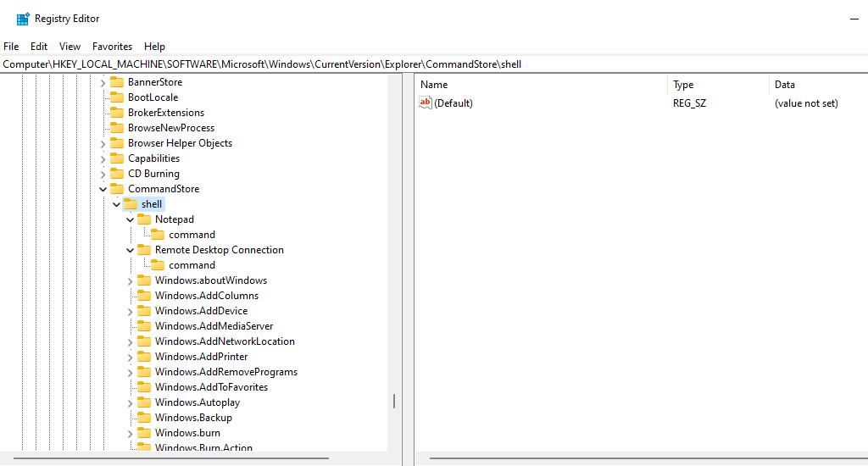Click the CommandStore folder icon

117,189
